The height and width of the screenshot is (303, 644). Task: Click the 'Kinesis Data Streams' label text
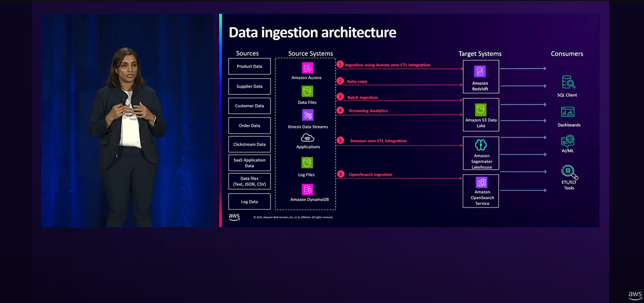click(x=308, y=127)
